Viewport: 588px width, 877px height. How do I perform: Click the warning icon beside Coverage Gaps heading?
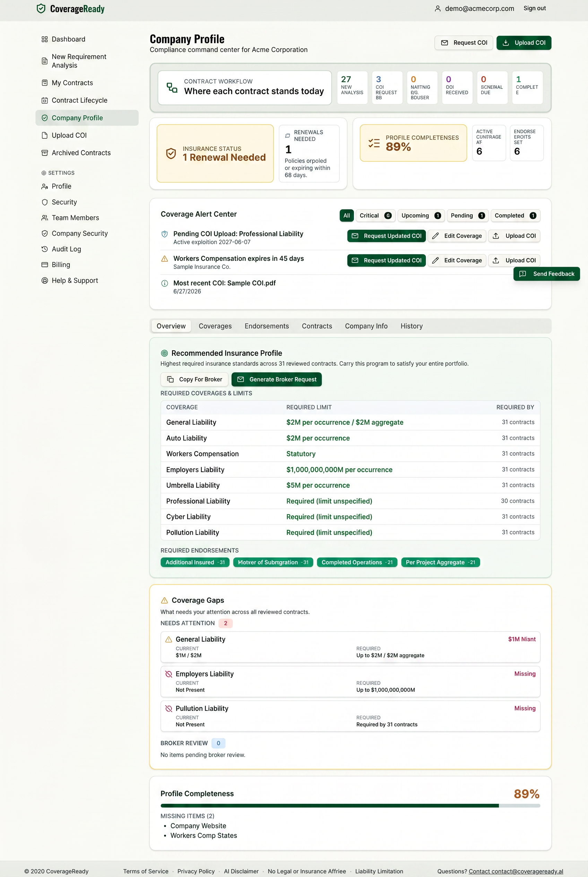click(164, 600)
